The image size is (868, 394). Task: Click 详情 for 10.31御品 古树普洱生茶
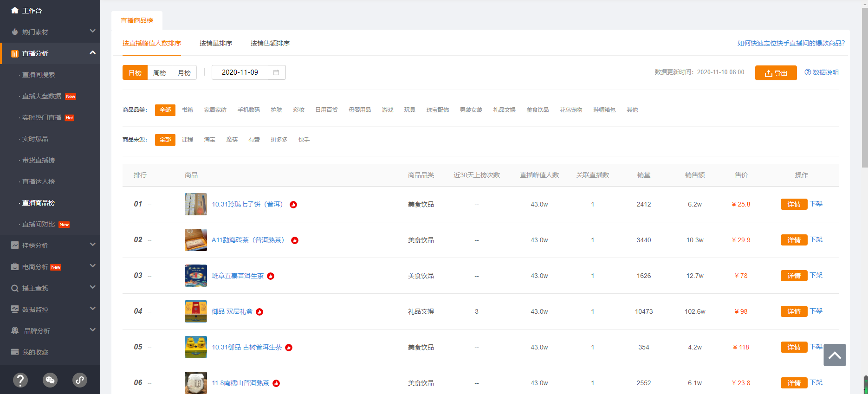[x=794, y=347]
